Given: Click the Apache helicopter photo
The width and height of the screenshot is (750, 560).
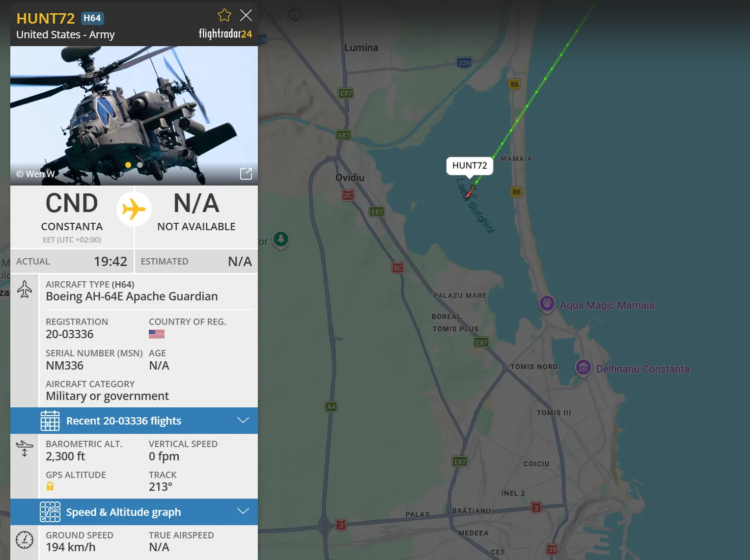Looking at the screenshot, I should tap(134, 116).
